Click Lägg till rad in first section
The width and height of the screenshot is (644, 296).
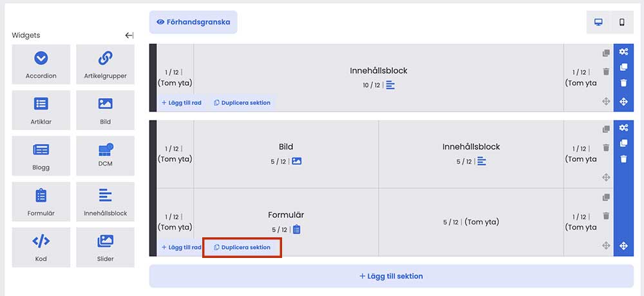pyautogui.click(x=182, y=103)
